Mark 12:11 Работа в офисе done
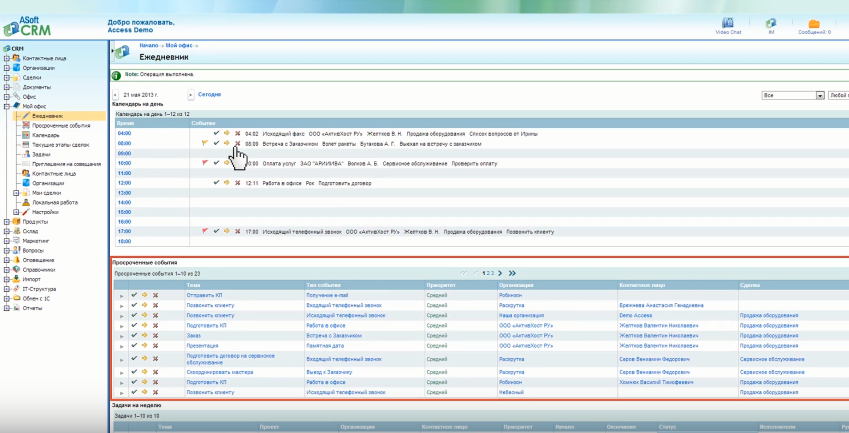The width and height of the screenshot is (849, 433). 217,183
